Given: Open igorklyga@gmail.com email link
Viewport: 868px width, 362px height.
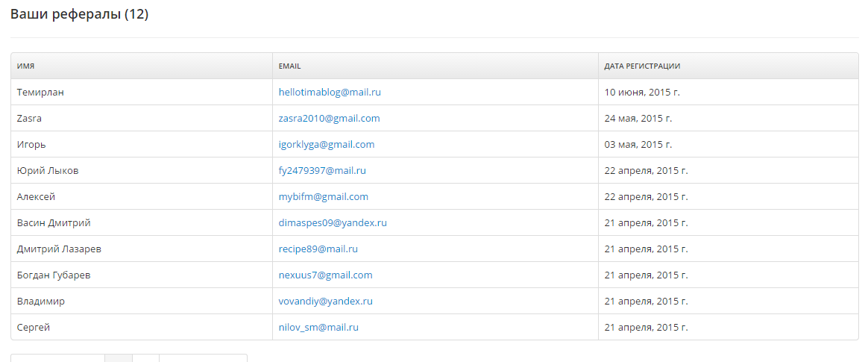Looking at the screenshot, I should click(327, 144).
